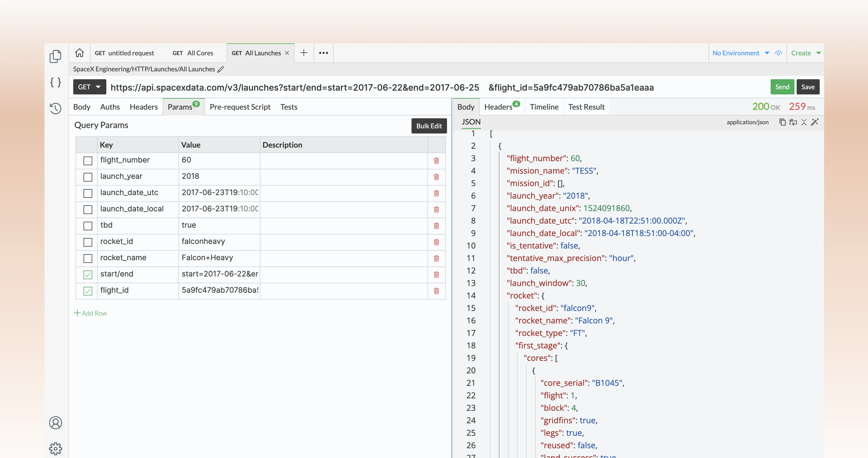
Task: View the response Timeline tab
Action: coord(544,107)
